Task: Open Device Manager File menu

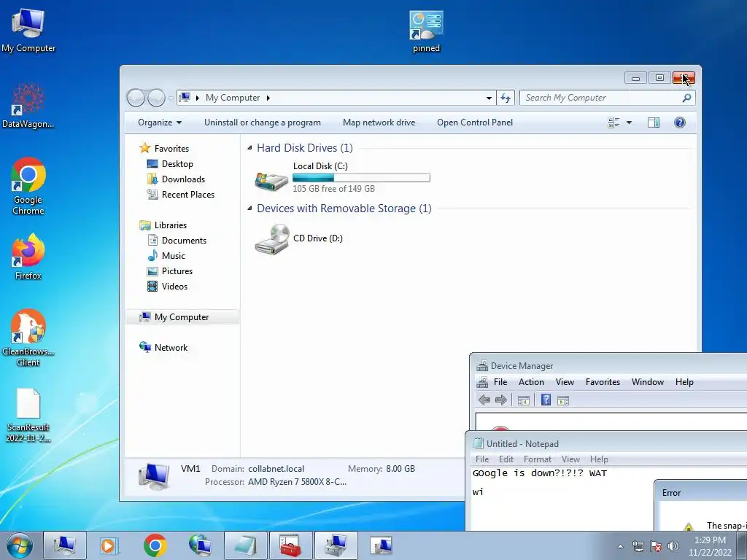Action: point(500,382)
